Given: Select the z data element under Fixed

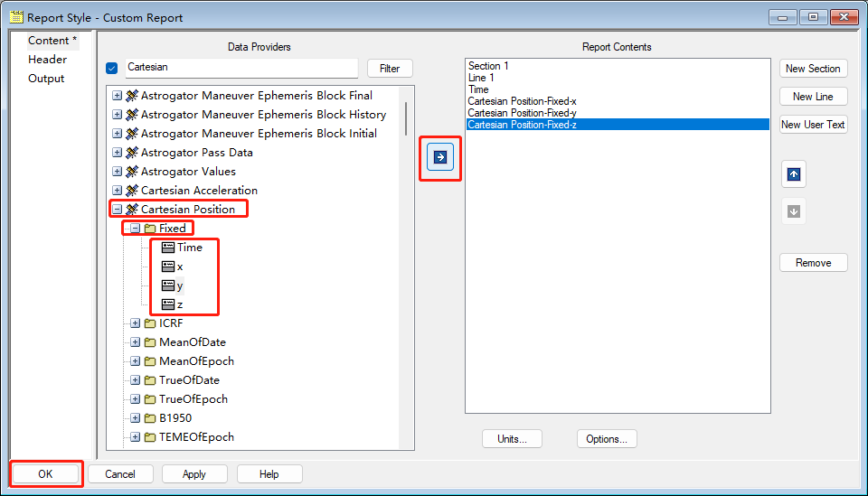Looking at the screenshot, I should (167, 304).
